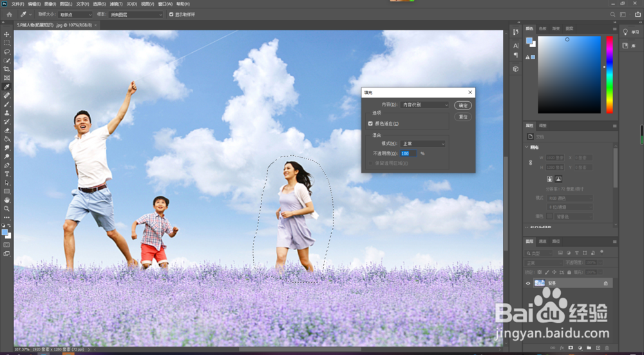Click foreground color swatch in Color panel

coord(529,41)
